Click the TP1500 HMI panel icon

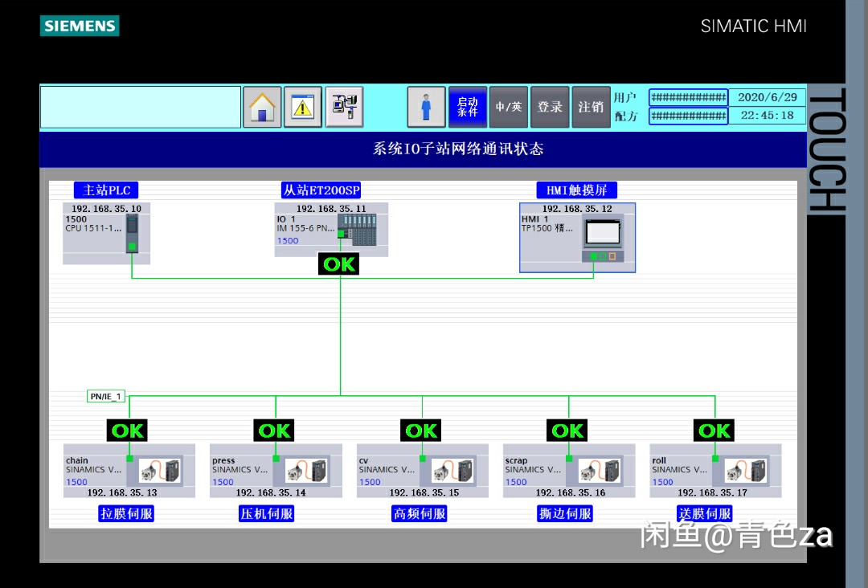[x=603, y=239]
